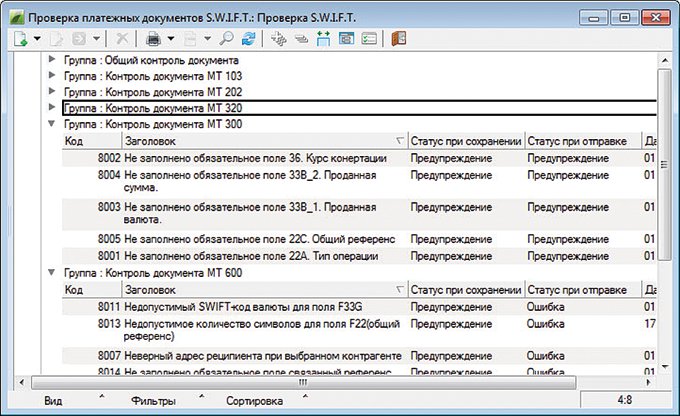Click the 4:8 position indicator in status bar
680x416 pixels.
tap(625, 400)
